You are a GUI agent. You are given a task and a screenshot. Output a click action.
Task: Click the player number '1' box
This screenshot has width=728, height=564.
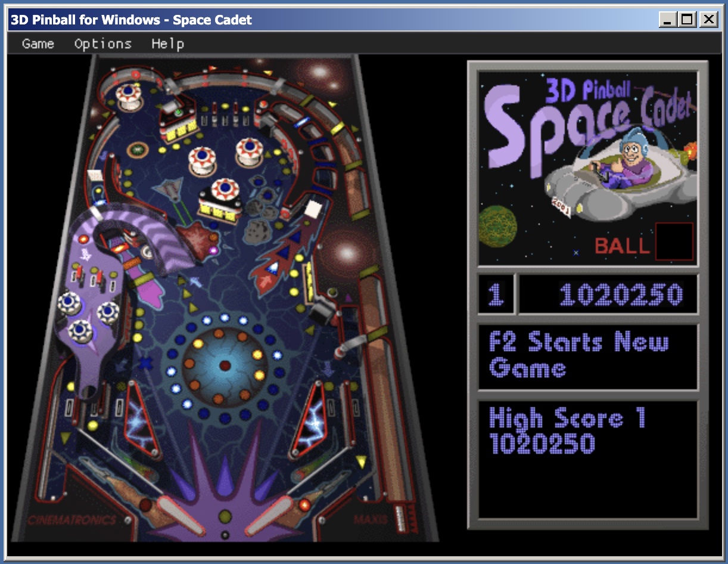pyautogui.click(x=496, y=295)
